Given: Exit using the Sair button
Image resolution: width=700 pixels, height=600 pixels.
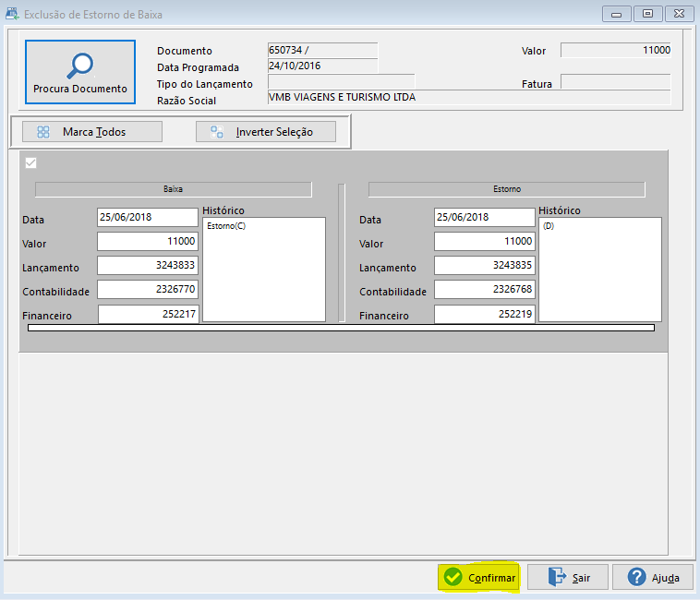Looking at the screenshot, I should click(568, 577).
